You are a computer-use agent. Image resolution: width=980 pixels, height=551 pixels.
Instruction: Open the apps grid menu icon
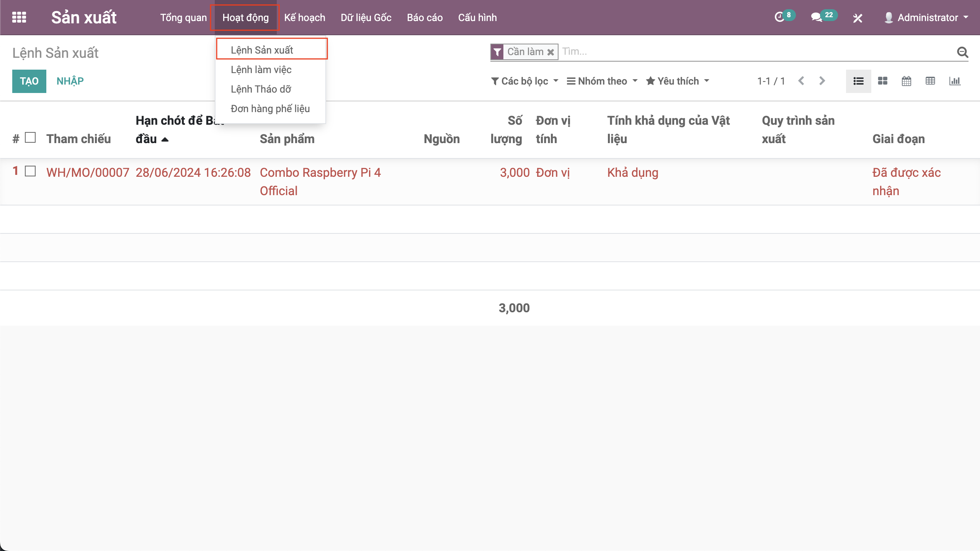19,17
